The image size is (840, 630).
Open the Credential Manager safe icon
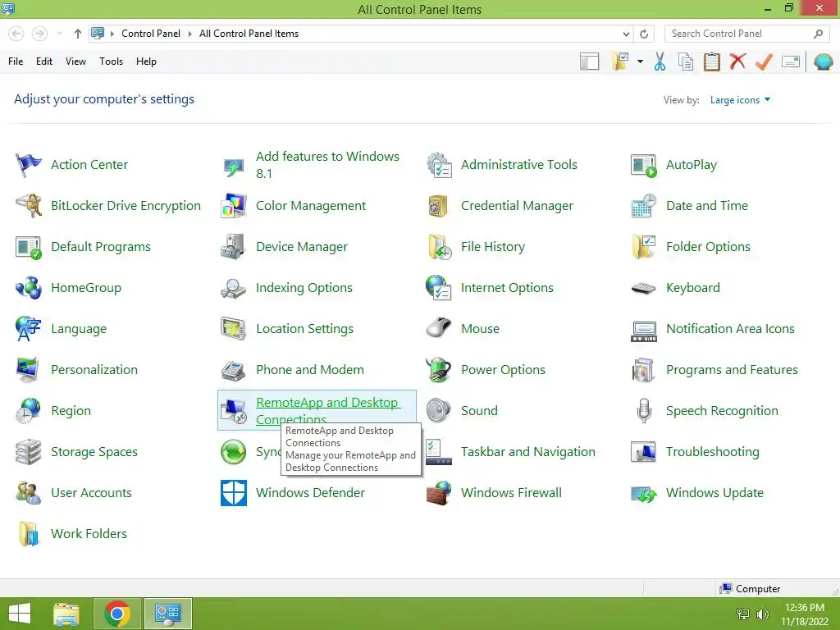tap(439, 206)
